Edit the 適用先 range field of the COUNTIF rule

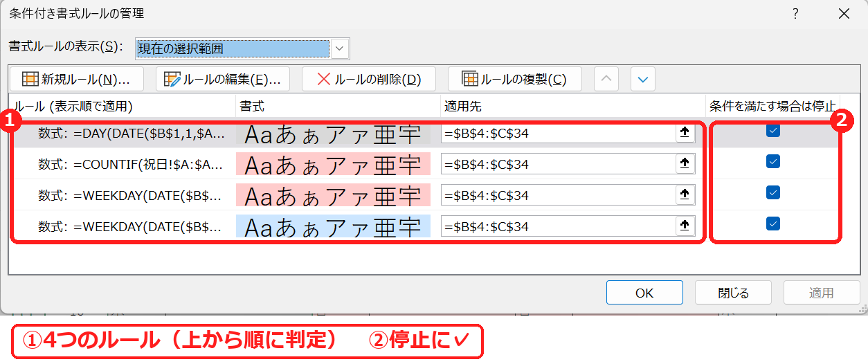point(558,164)
